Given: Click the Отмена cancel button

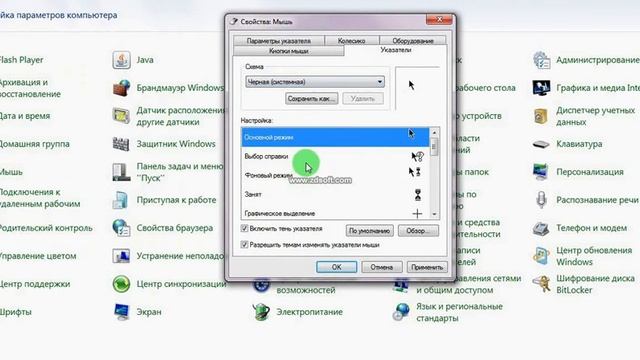Looking at the screenshot, I should click(382, 267).
